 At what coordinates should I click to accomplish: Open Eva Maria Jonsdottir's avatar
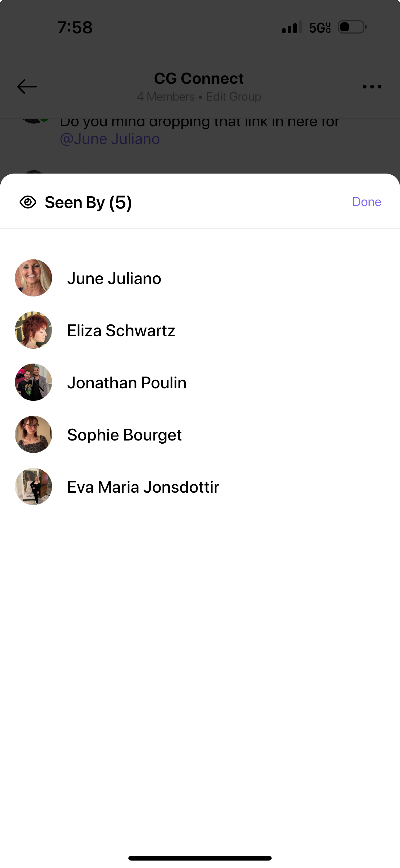(33, 486)
